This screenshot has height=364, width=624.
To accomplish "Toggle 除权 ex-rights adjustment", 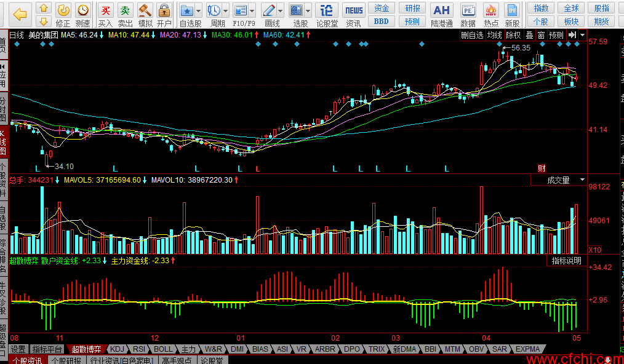I will tap(513, 35).
